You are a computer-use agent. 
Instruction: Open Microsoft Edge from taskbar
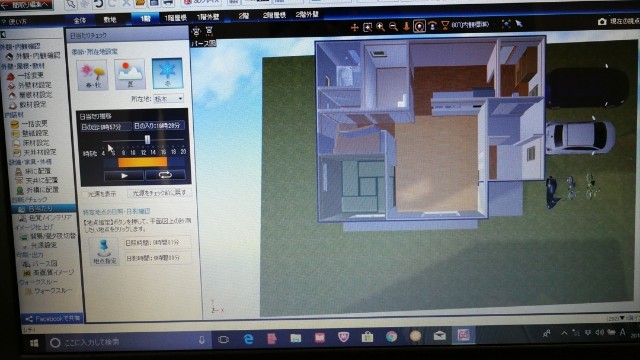click(248, 339)
